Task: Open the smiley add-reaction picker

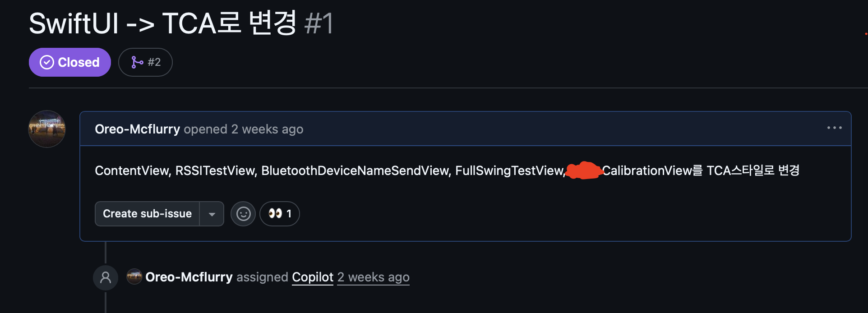Action: click(243, 214)
